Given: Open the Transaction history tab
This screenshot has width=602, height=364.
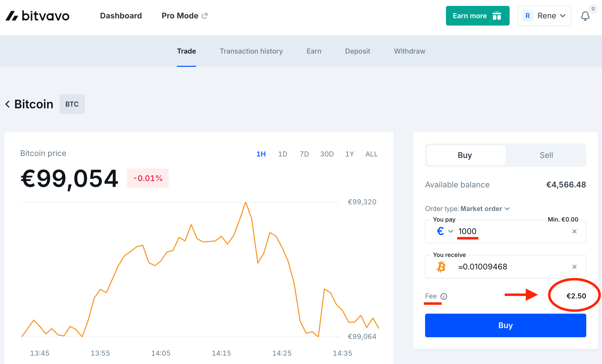Looking at the screenshot, I should click(251, 51).
